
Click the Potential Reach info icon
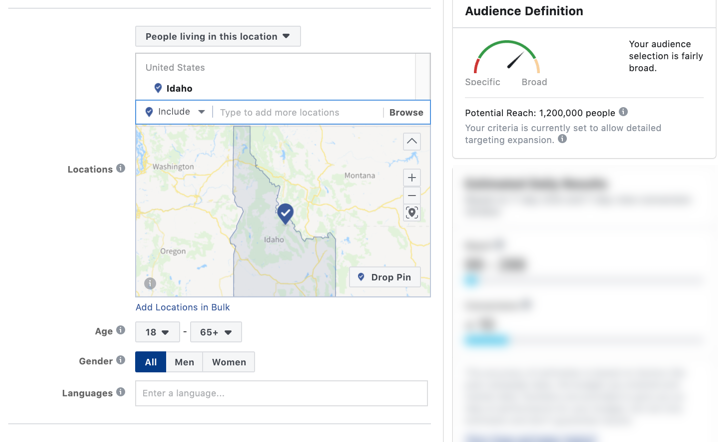pyautogui.click(x=623, y=112)
